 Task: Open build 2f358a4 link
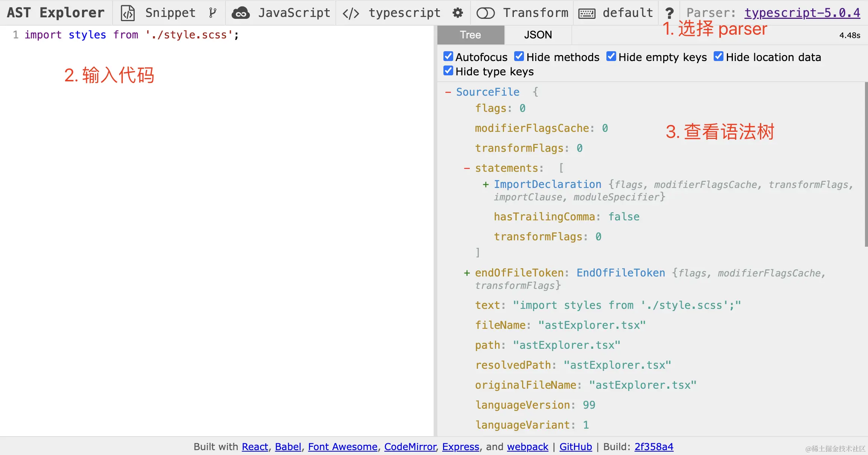point(654,447)
